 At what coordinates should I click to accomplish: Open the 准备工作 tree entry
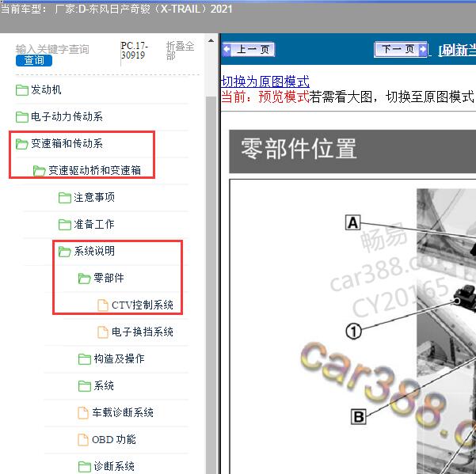[94, 225]
